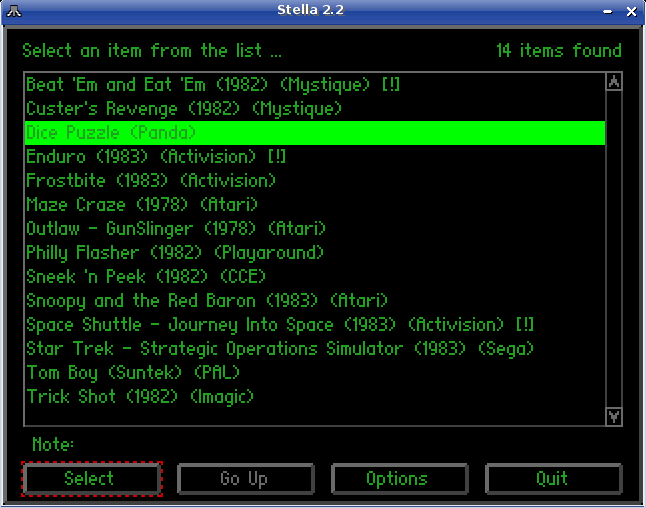Click the Quit button
Viewport: 646px width, 508px height.
pos(554,479)
